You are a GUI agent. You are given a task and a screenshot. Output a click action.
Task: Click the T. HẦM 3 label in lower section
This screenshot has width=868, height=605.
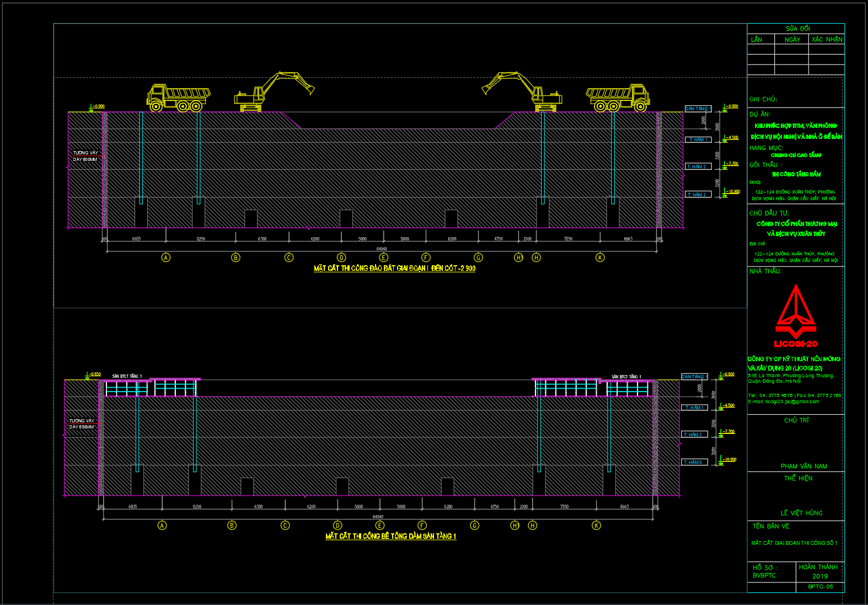click(x=694, y=462)
